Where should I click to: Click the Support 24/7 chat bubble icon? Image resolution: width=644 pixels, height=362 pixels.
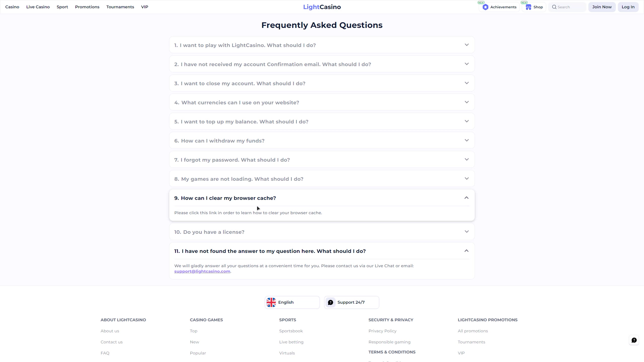[331, 302]
